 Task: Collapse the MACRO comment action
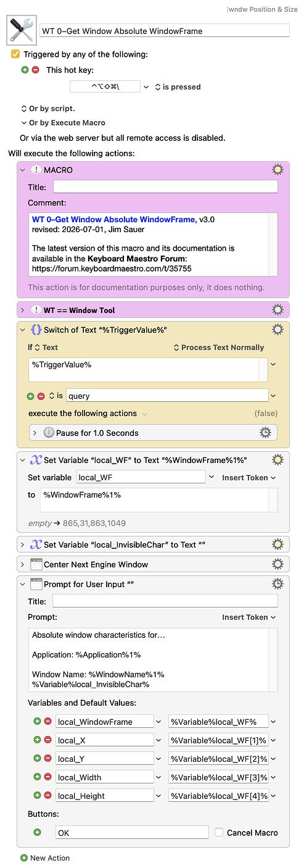[23, 169]
